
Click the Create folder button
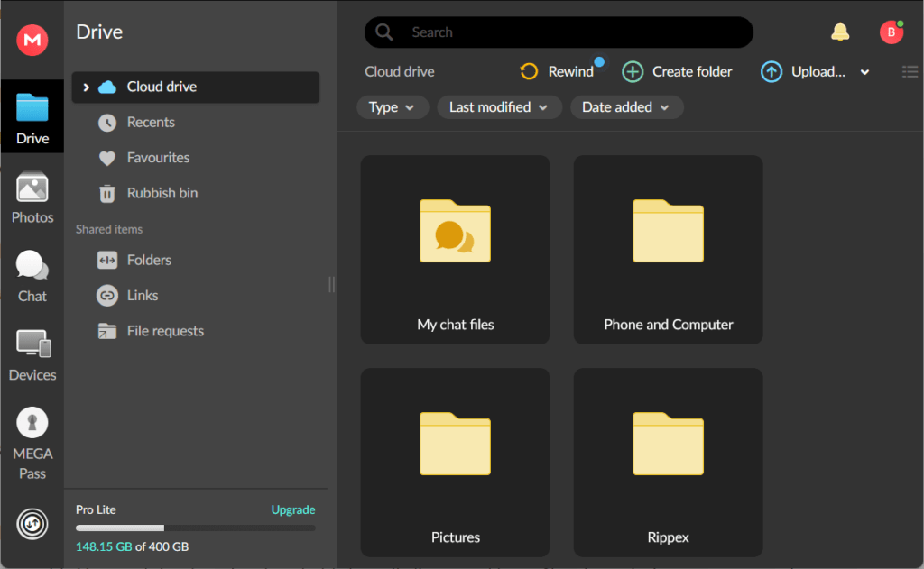point(677,72)
